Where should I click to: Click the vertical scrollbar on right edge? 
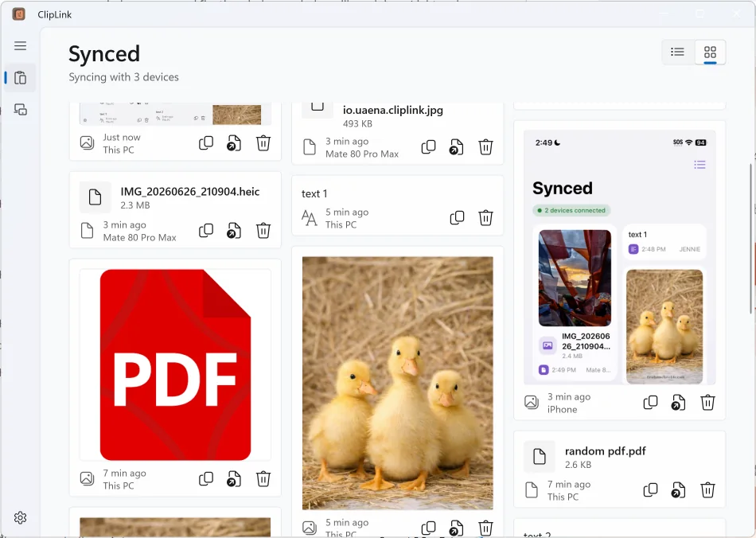[750, 239]
